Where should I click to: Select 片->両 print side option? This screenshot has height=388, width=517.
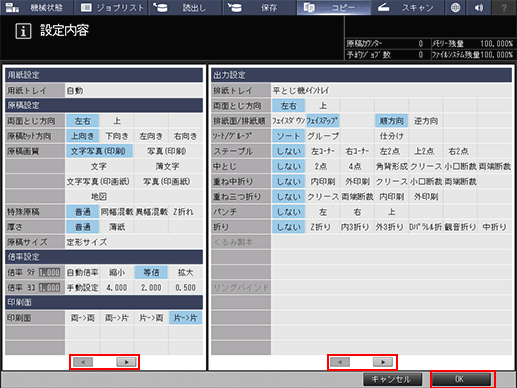[x=151, y=318]
